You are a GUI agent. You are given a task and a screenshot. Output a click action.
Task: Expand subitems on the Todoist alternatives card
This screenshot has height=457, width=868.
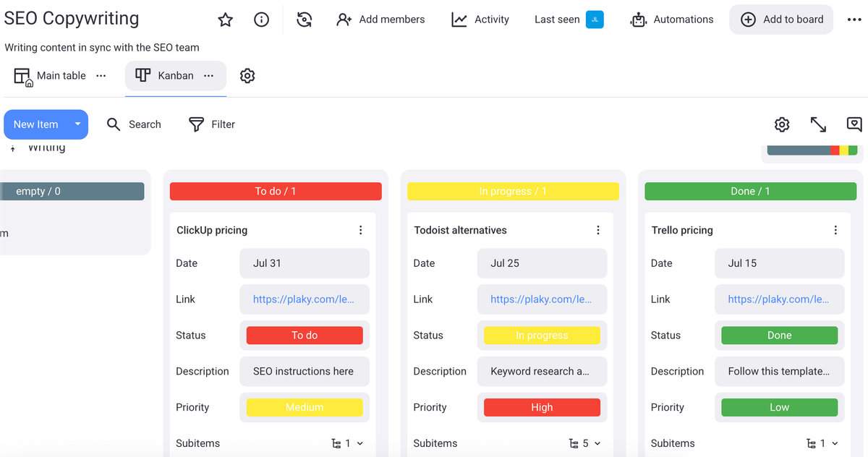[x=597, y=443]
